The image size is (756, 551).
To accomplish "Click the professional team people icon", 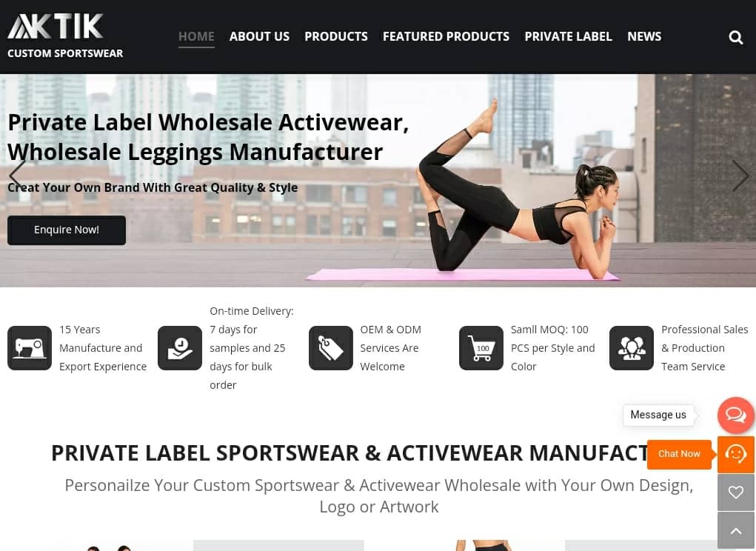I will coord(632,348).
